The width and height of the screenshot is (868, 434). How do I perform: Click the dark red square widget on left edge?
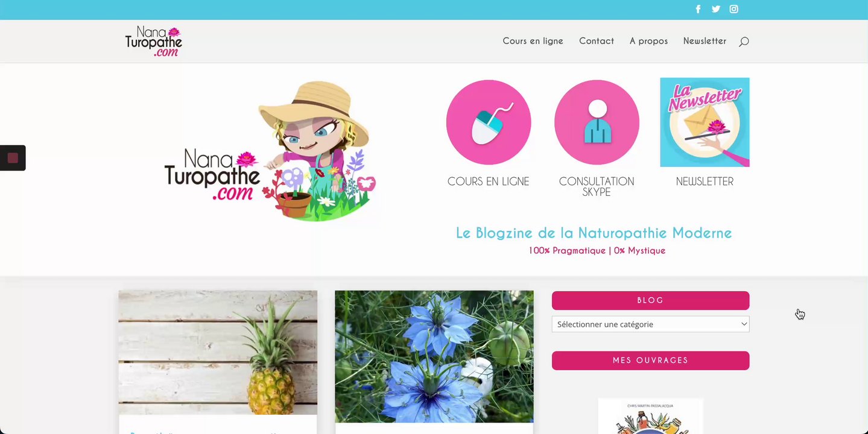pos(13,158)
